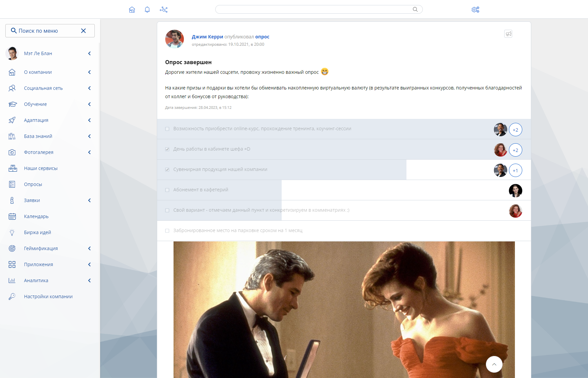Screen dimensions: 588x378
Task: Expand the База знаний submenu chevron
Action: 89,136
